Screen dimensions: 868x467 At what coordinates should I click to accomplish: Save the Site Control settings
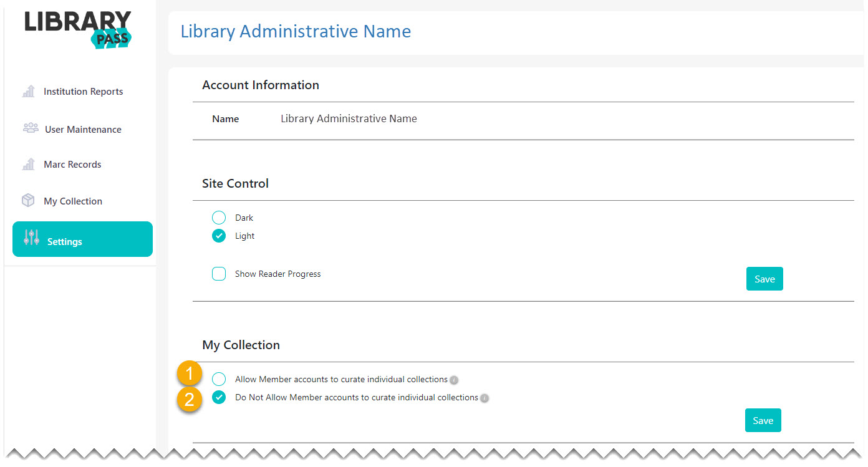(764, 279)
